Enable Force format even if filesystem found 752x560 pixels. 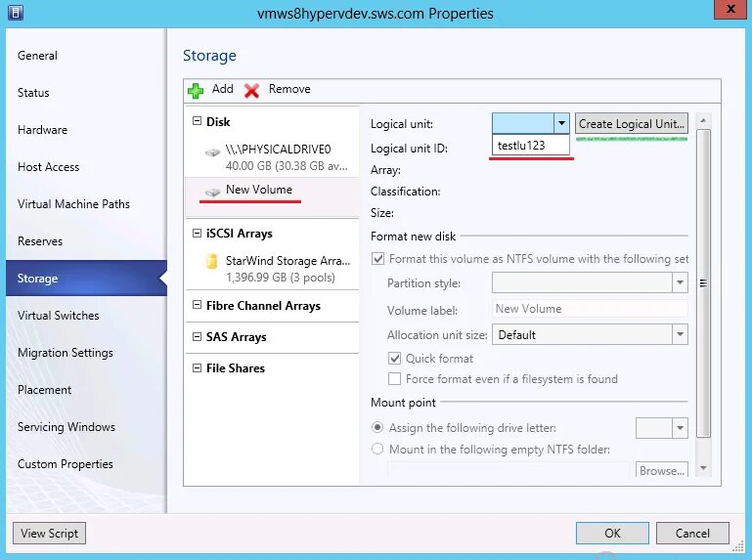[x=395, y=379]
